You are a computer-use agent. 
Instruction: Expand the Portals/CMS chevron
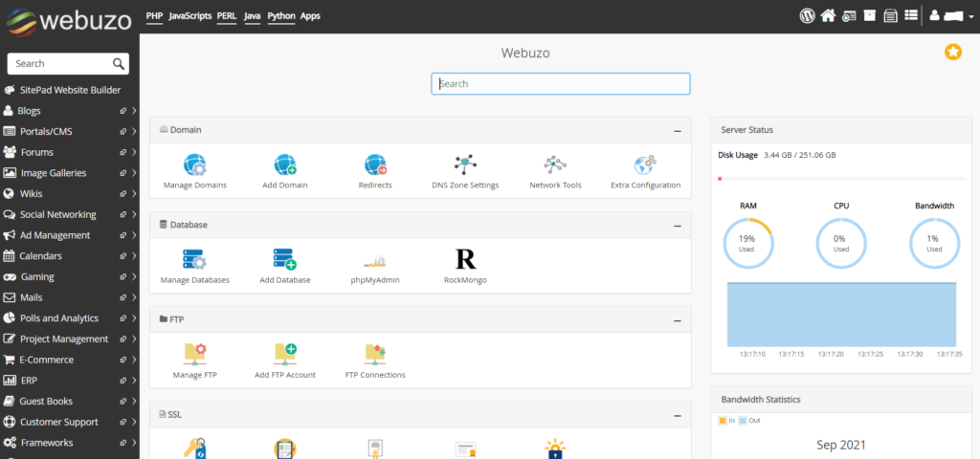click(134, 132)
